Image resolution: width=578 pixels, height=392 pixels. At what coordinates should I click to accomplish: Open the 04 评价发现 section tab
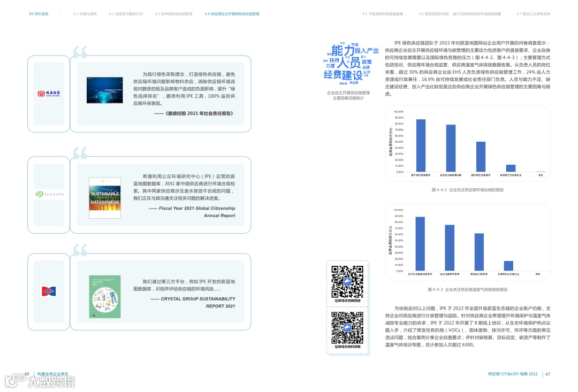click(x=39, y=14)
